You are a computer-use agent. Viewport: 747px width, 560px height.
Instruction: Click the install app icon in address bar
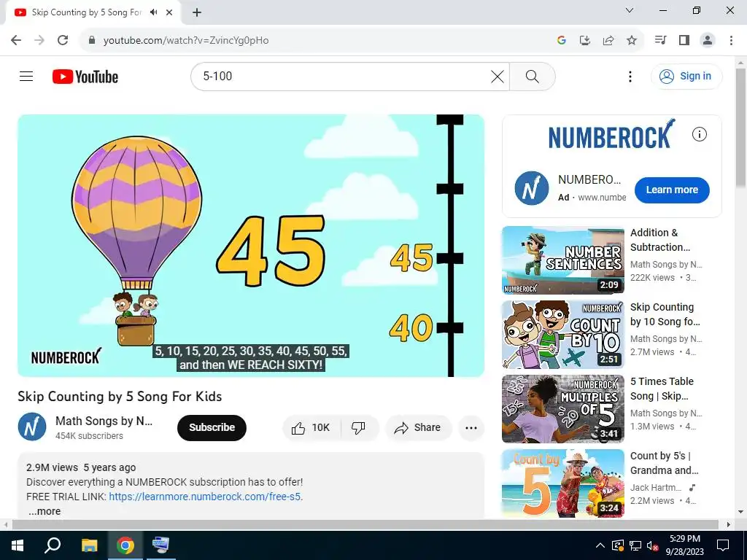coord(585,40)
